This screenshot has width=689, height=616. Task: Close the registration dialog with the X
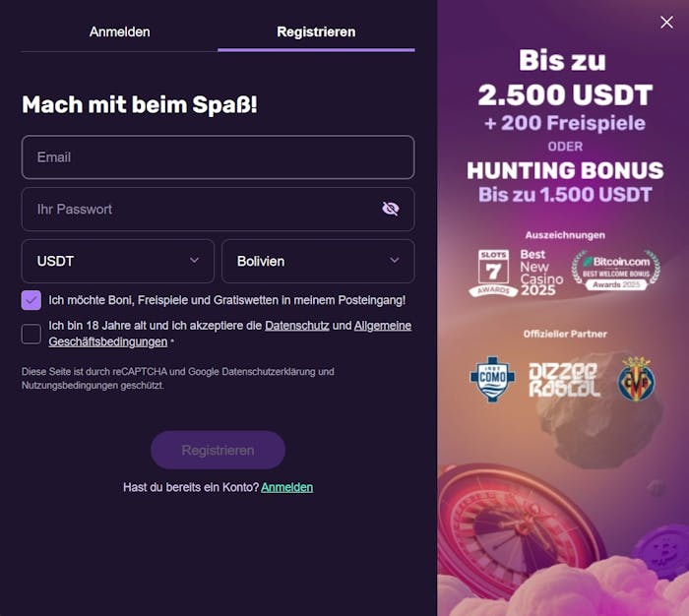point(666,22)
